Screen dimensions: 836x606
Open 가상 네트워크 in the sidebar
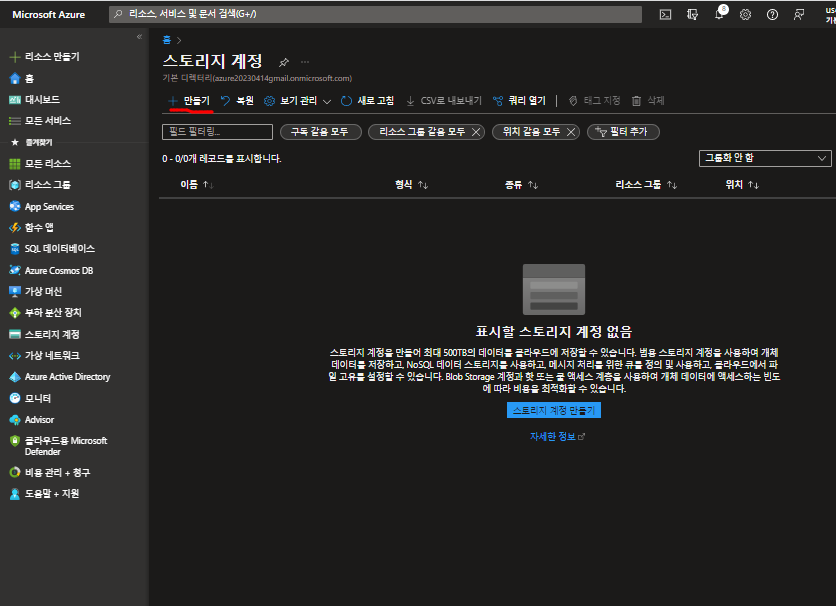coord(44,355)
